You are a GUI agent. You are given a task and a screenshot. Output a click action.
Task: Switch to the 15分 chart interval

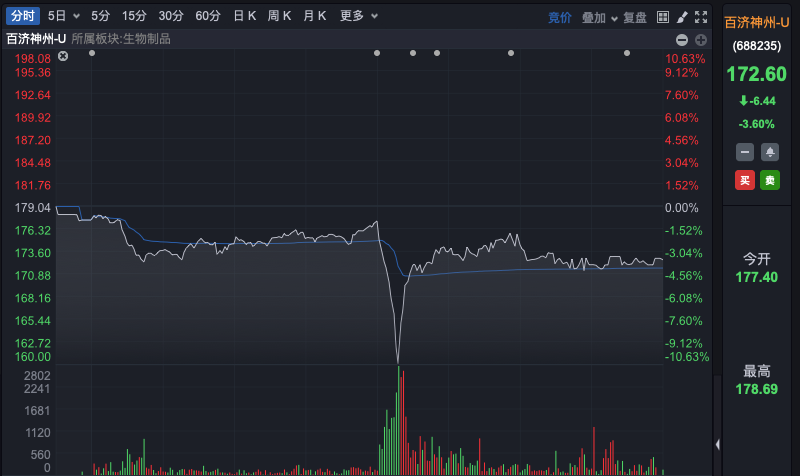pos(134,16)
